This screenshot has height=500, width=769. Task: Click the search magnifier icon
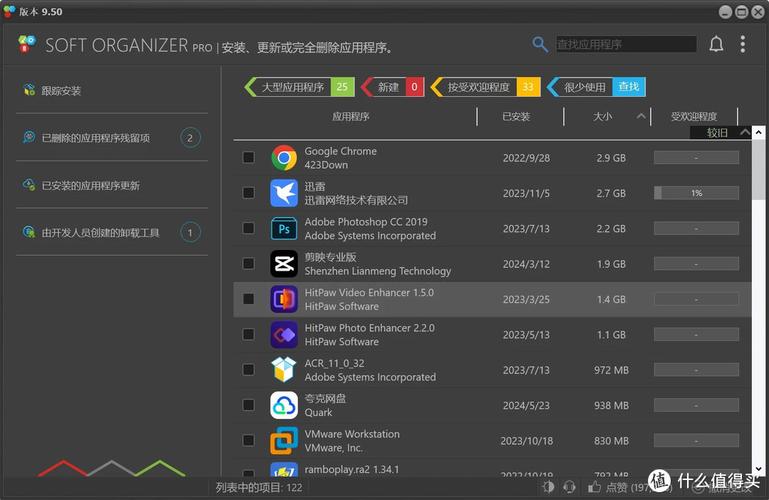tap(540, 44)
